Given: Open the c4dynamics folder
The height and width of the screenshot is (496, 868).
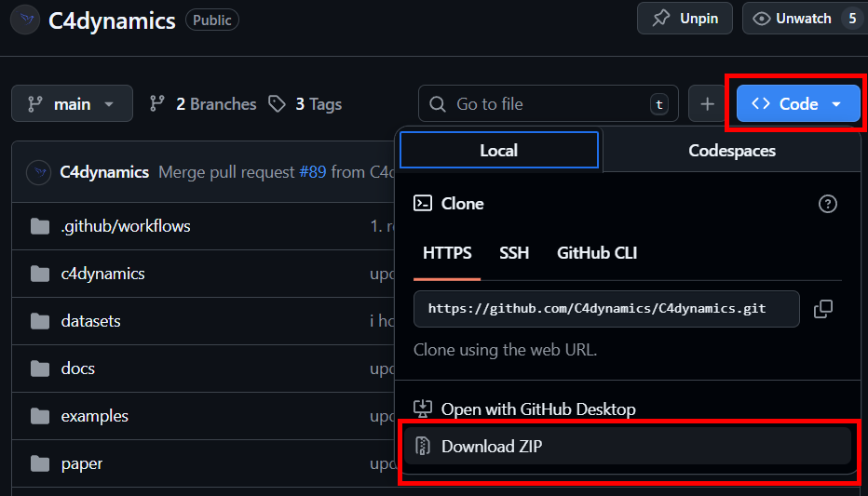Looking at the screenshot, I should 103,274.
